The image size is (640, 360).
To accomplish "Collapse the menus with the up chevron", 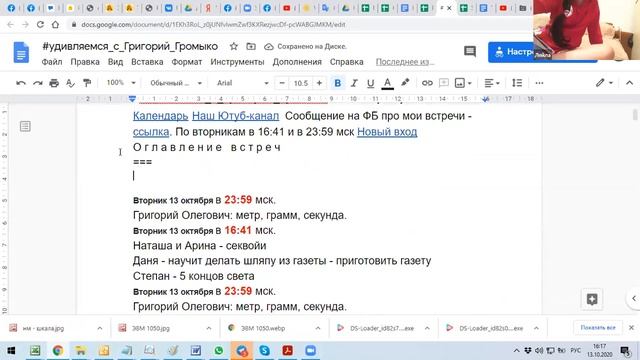I will tap(629, 83).
